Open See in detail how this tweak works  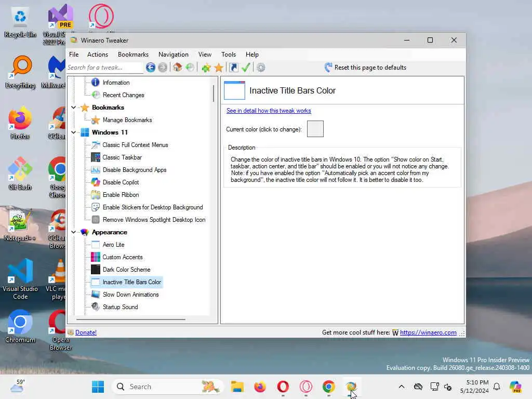(x=269, y=111)
